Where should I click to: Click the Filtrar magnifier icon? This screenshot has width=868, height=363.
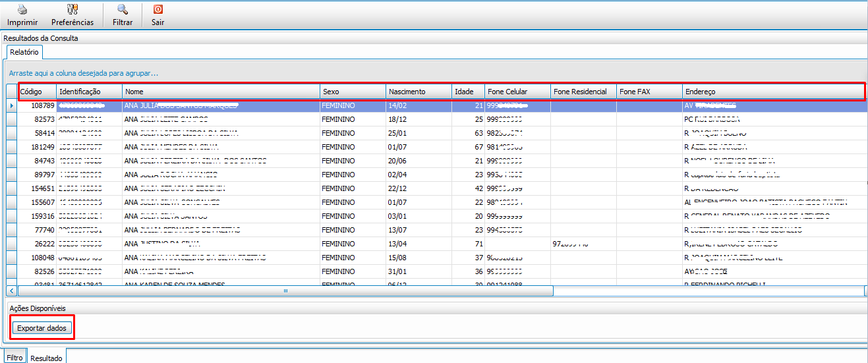click(123, 10)
